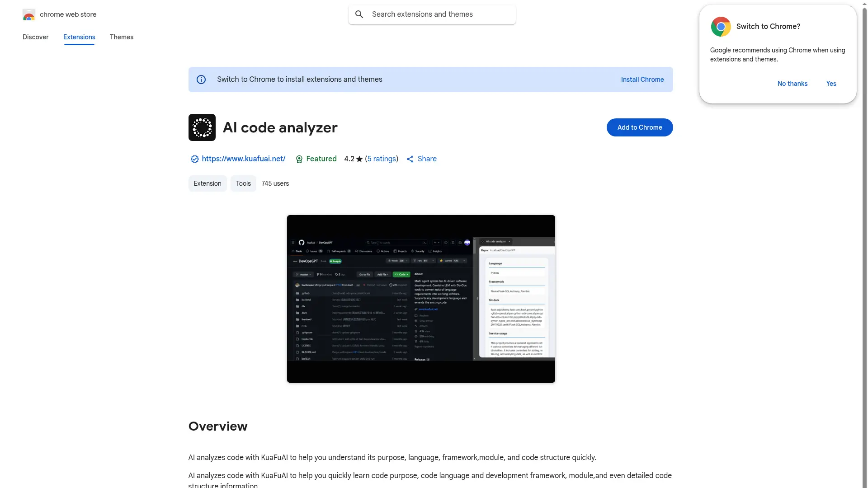
Task: Open the Share option for the extension
Action: [421, 159]
